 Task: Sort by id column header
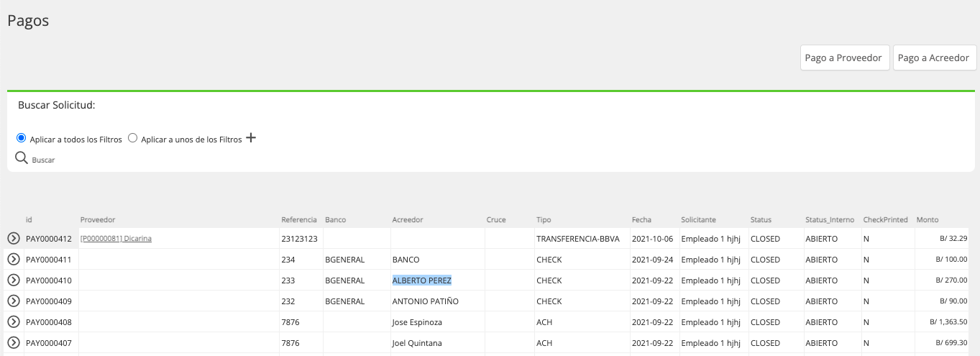point(29,219)
